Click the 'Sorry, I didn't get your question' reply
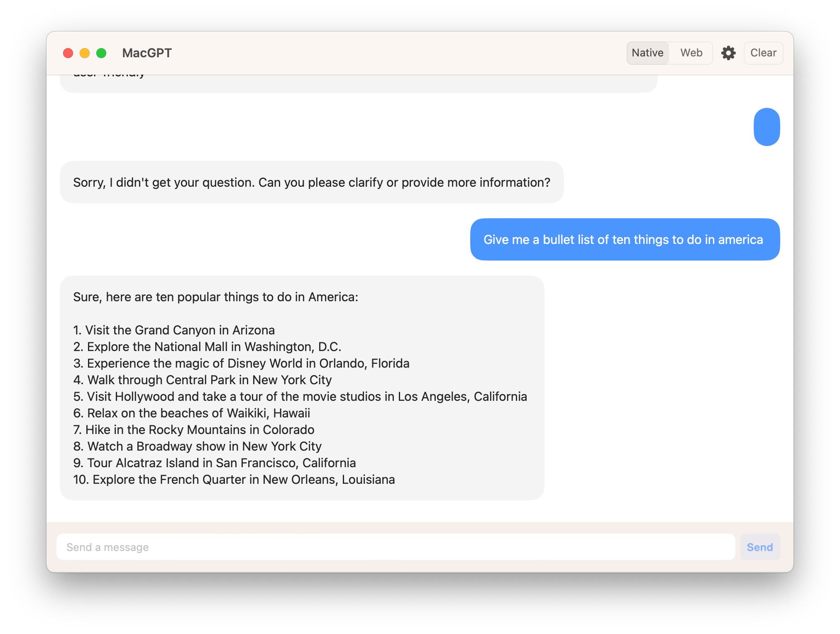840x634 pixels. tap(311, 183)
